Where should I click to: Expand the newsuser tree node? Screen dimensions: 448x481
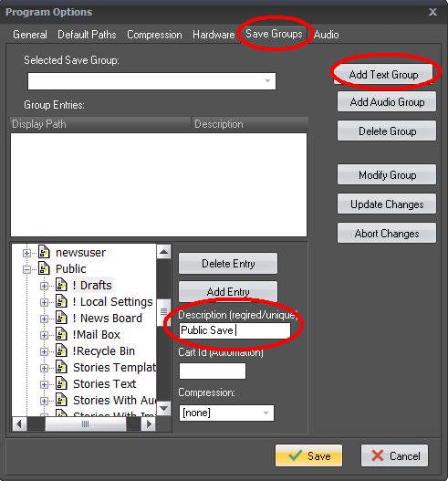[x=27, y=253]
